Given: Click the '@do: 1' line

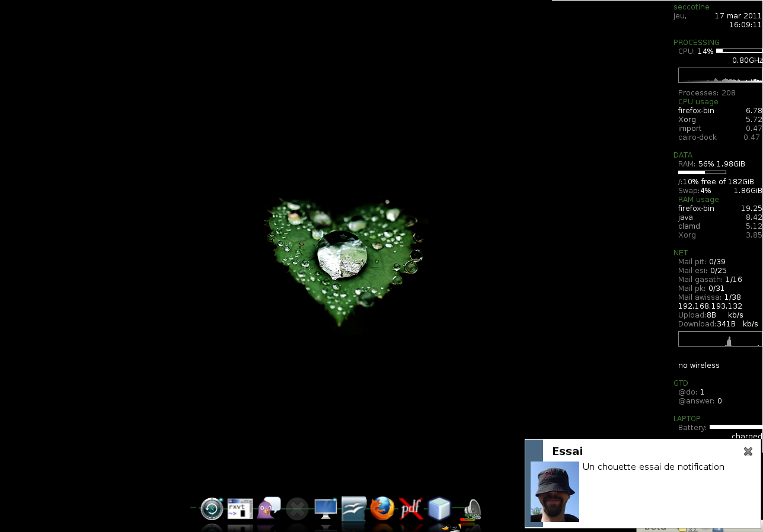Looking at the screenshot, I should 691,392.
